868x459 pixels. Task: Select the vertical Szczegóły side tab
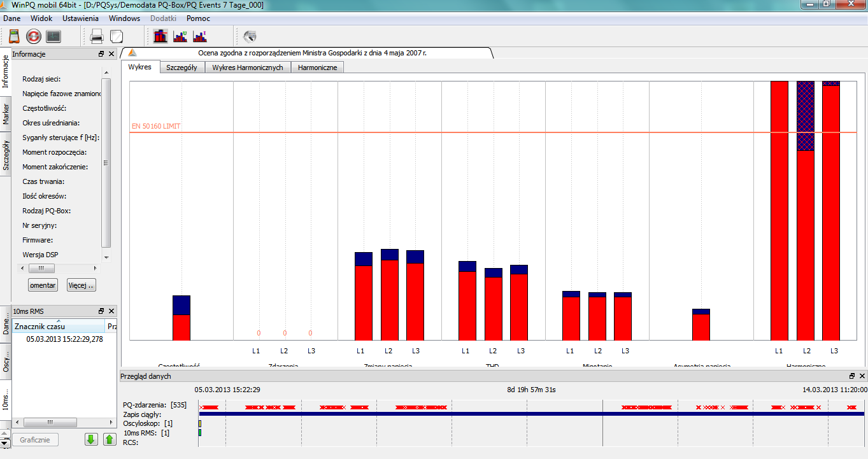click(x=5, y=155)
